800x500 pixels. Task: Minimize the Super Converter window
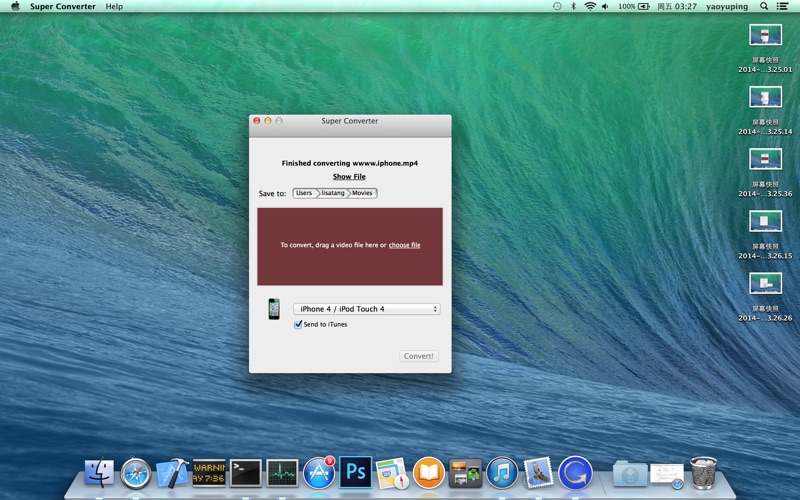click(268, 121)
